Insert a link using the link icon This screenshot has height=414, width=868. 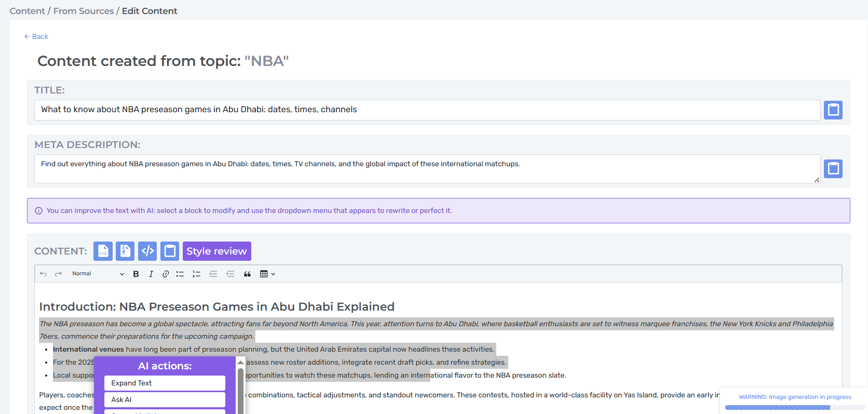click(x=166, y=274)
